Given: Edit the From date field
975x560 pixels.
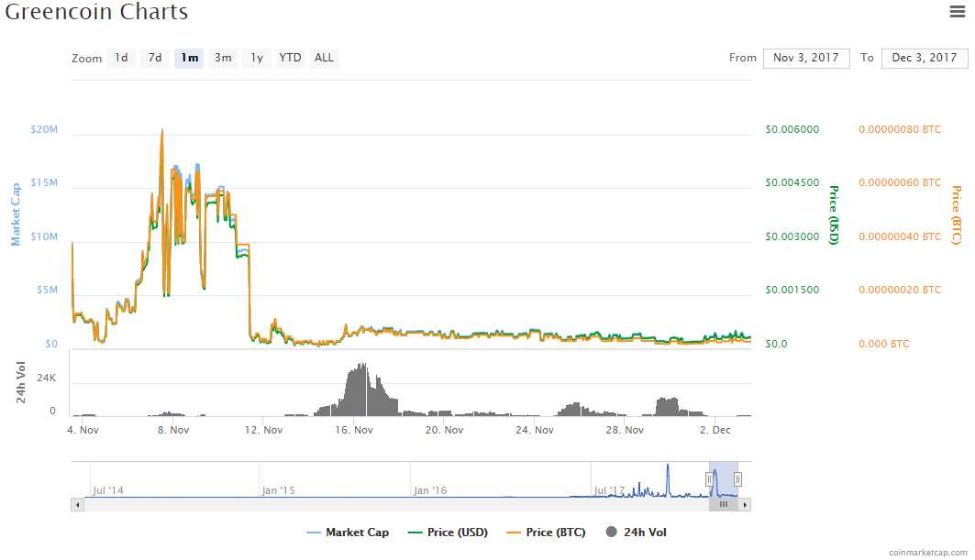Looking at the screenshot, I should point(806,58).
